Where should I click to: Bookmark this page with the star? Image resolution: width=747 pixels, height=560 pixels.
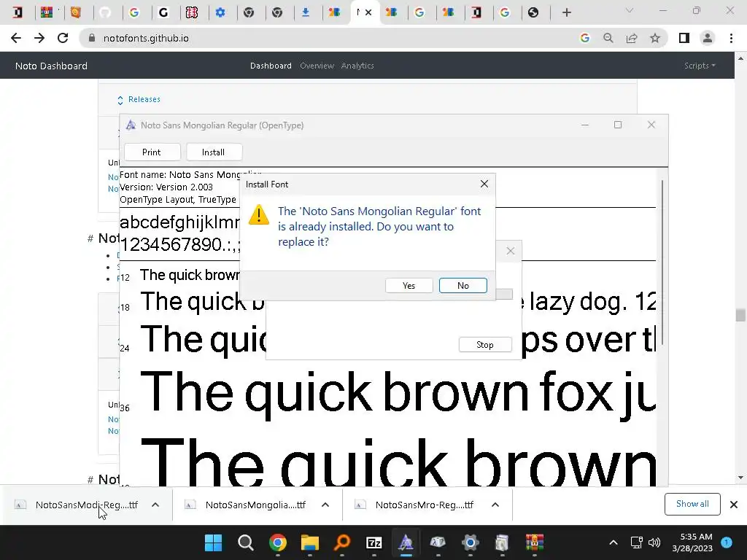tap(655, 38)
